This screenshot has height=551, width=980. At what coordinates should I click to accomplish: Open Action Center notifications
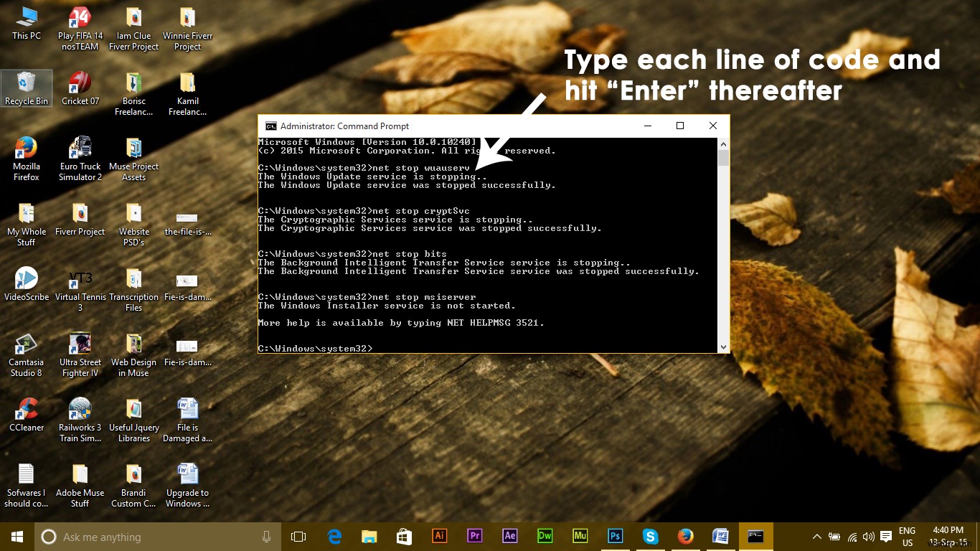pyautogui.click(x=886, y=537)
